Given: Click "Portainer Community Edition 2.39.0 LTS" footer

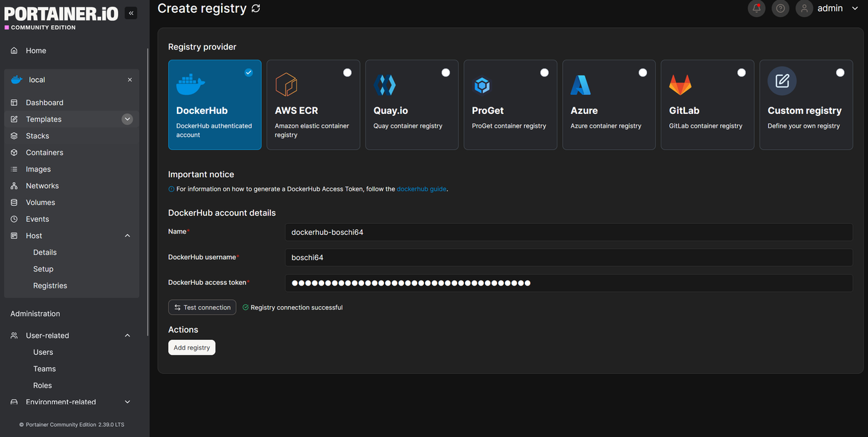Looking at the screenshot, I should click(x=75, y=425).
